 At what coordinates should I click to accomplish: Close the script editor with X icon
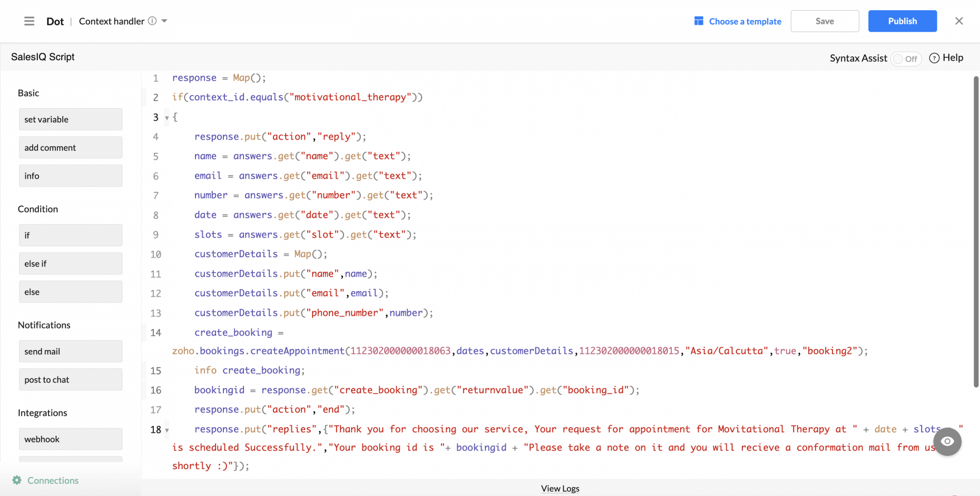coord(959,21)
